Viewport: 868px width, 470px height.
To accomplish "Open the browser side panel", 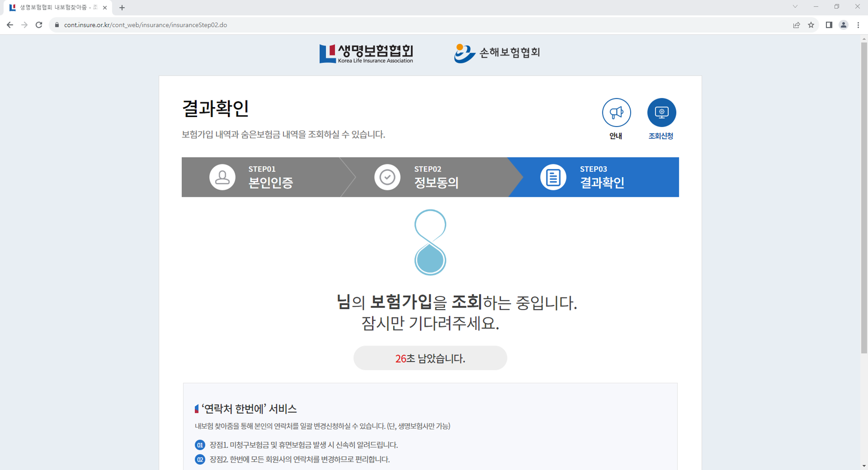I will (x=829, y=25).
